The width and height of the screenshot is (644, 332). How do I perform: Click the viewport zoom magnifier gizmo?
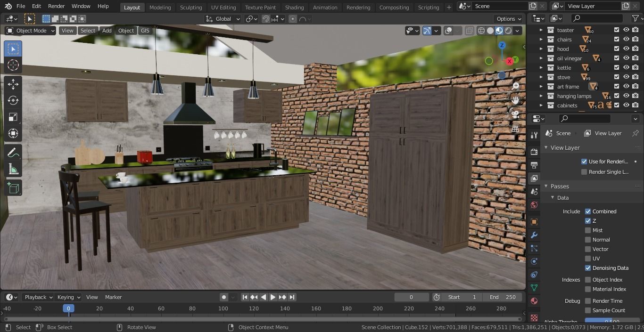pos(515,86)
